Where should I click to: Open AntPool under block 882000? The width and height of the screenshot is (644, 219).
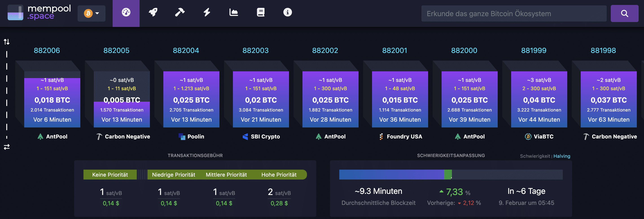pyautogui.click(x=469, y=136)
